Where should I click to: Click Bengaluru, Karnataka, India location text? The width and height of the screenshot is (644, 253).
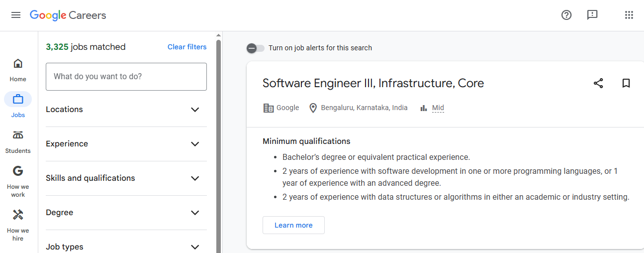(x=364, y=108)
